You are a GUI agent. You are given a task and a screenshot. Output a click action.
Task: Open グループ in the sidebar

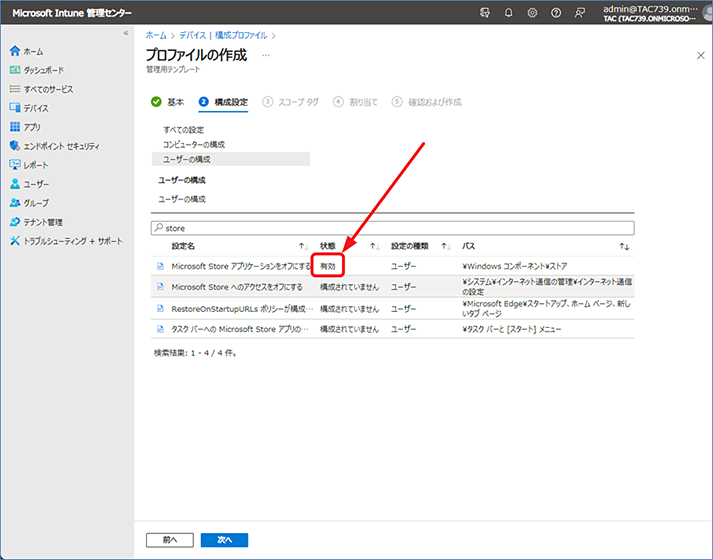pos(29,203)
